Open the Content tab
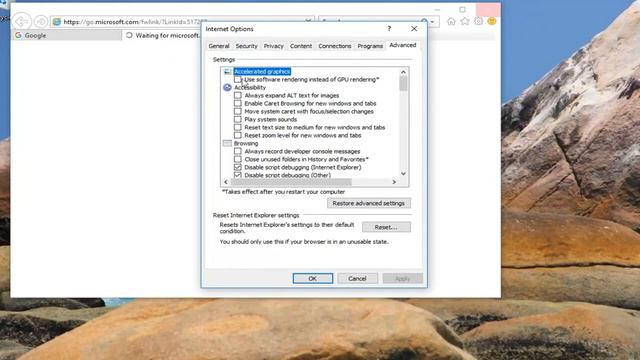 301,46
